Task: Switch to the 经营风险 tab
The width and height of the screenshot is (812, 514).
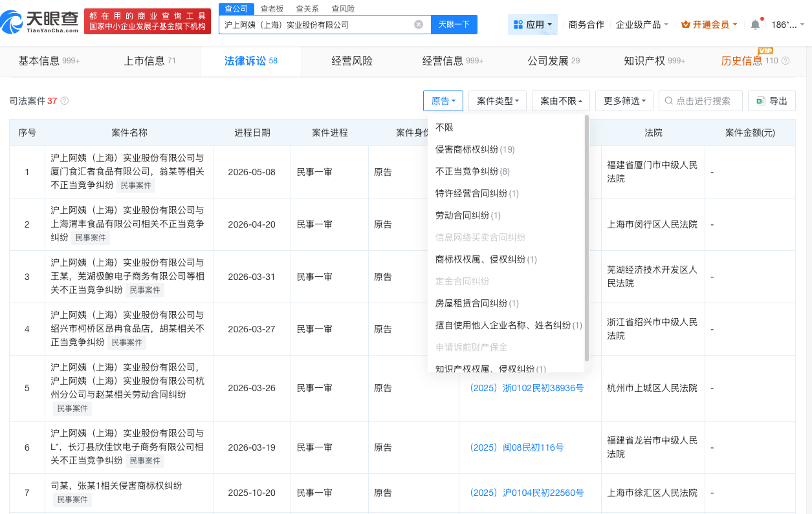Action: (352, 61)
